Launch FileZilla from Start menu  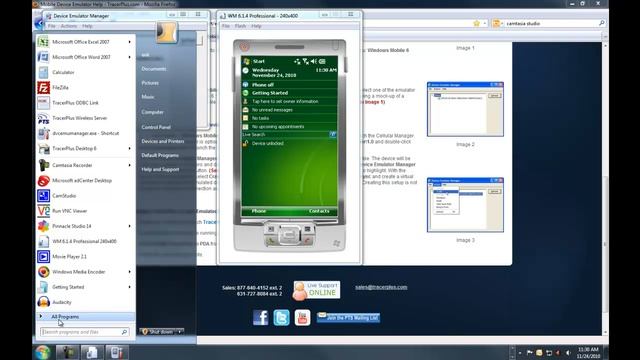43,87
